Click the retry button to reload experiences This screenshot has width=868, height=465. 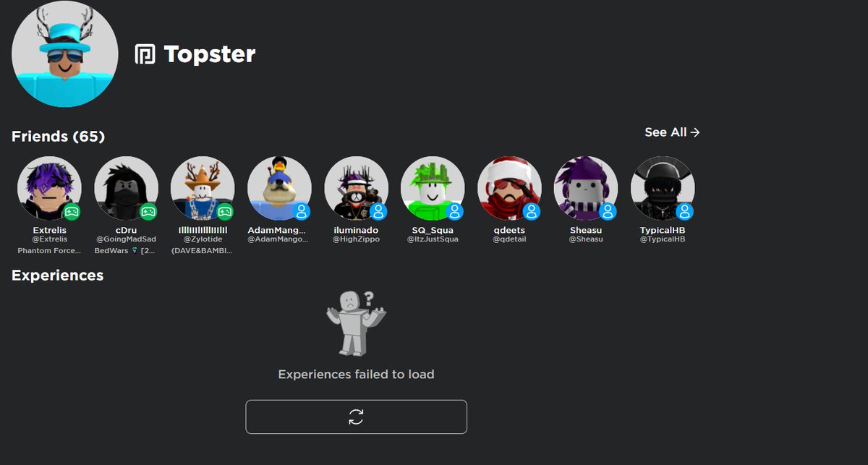(x=356, y=417)
